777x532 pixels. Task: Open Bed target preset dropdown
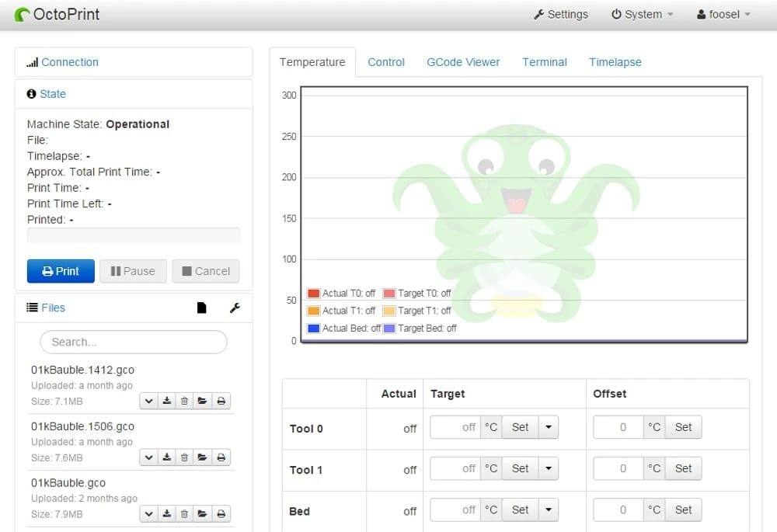coord(549,509)
